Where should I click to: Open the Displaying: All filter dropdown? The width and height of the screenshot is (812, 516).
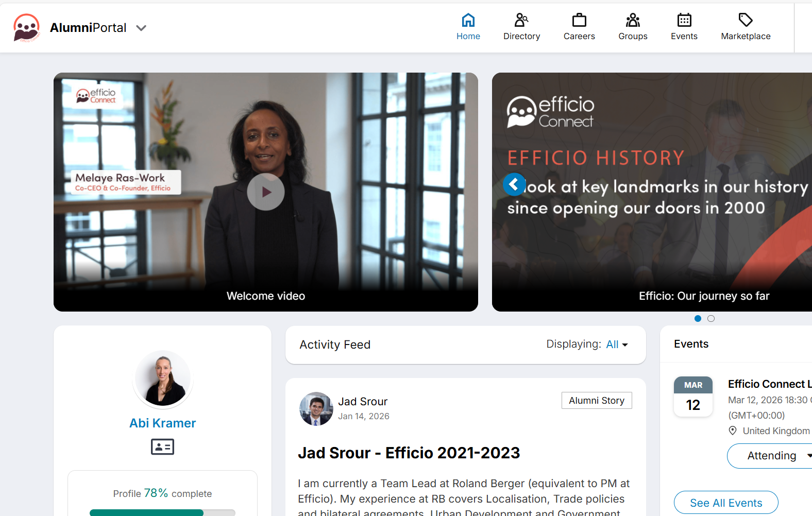point(617,345)
